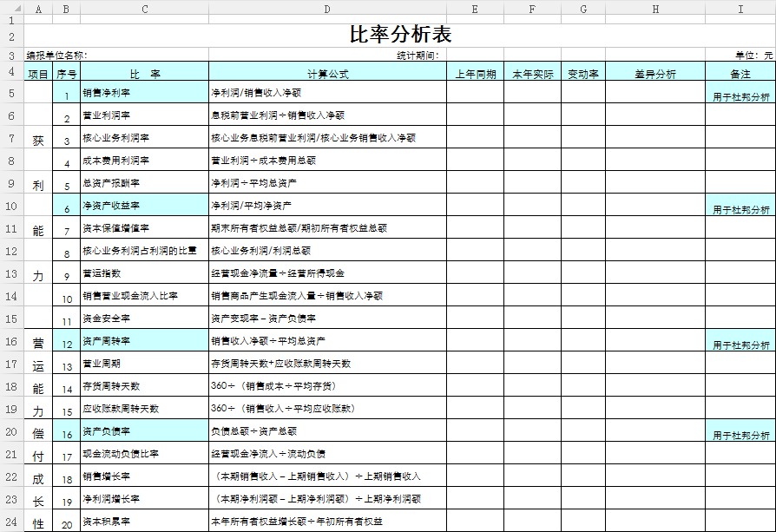Click 用于杜邦分析 note in 资产周转率 row

click(x=740, y=345)
